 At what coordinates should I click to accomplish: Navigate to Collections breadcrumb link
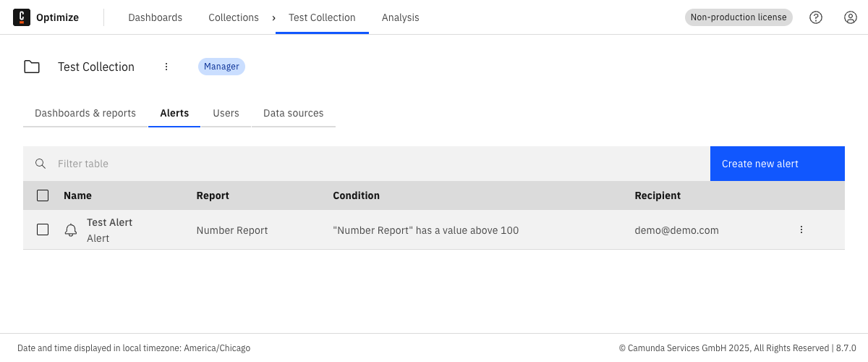(233, 17)
